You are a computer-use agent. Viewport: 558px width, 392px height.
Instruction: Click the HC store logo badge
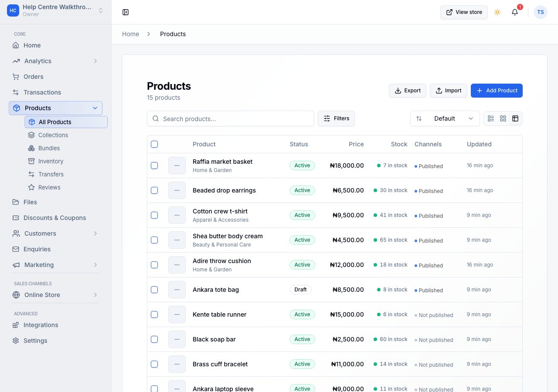13,10
